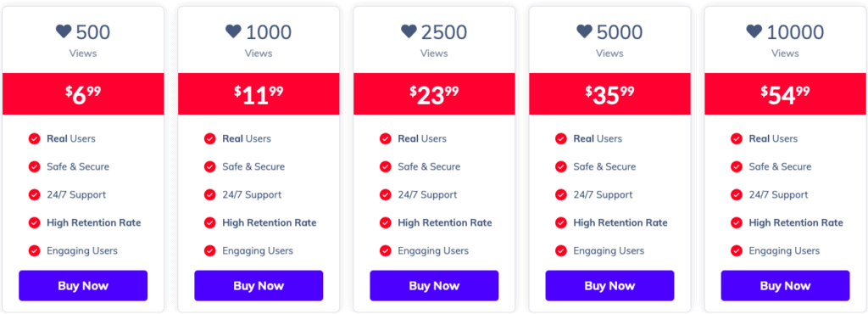
Task: Select the $23.99 red price banner
Action: coord(434,93)
